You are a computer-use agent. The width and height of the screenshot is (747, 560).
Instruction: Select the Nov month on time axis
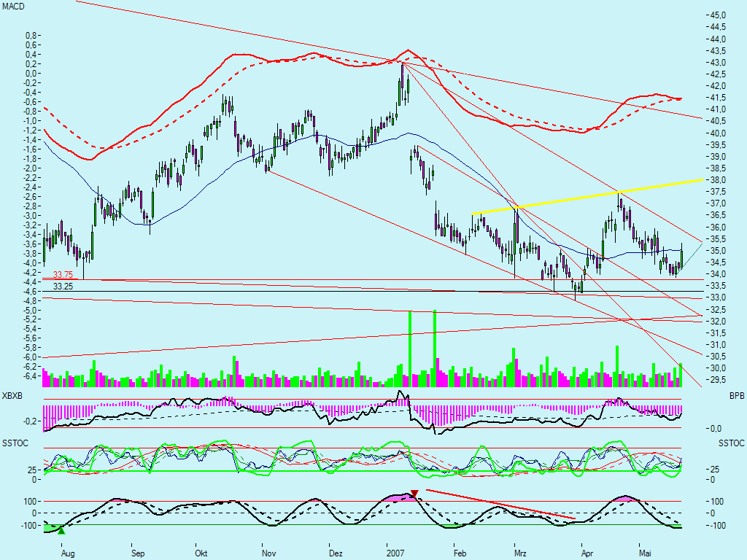pos(269,553)
